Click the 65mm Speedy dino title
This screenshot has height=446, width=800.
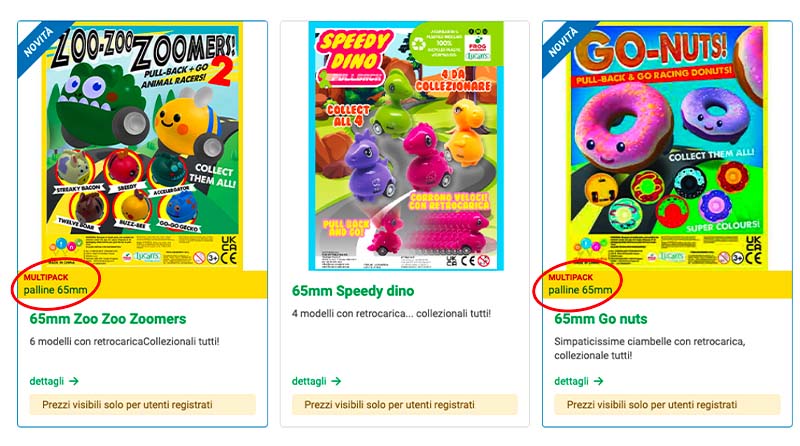coord(353,291)
